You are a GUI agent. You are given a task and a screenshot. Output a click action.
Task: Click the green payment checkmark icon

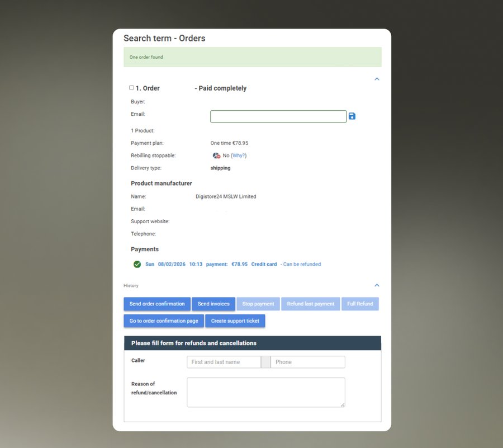(x=137, y=265)
